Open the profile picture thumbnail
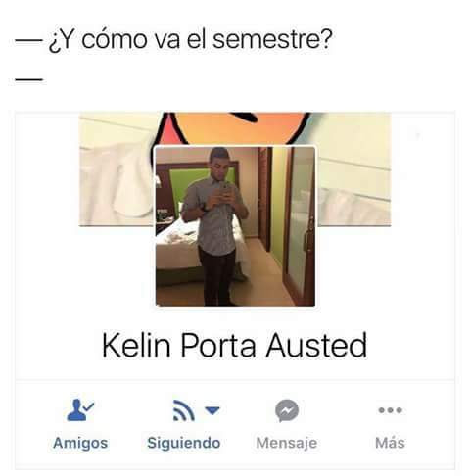This screenshot has width=470, height=476. point(235,226)
